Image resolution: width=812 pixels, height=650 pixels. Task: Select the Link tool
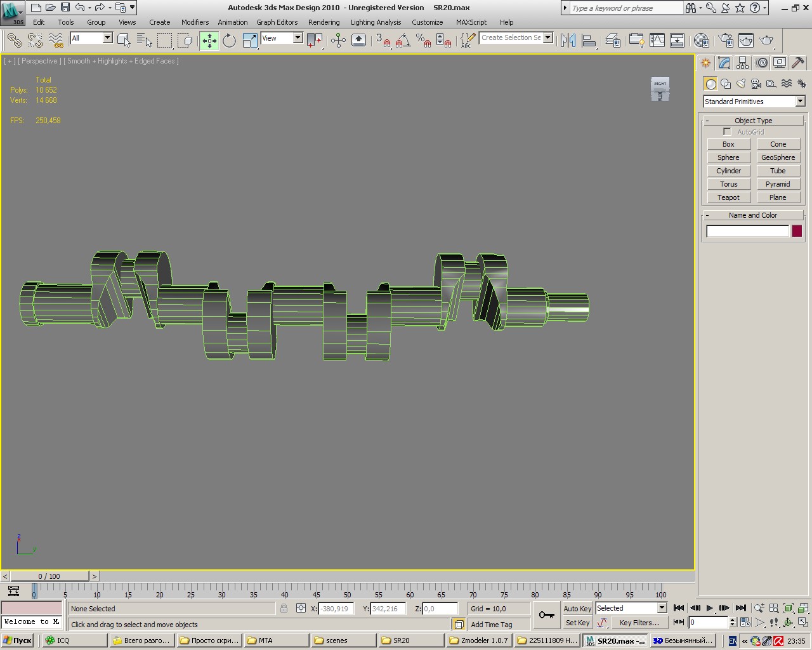pyautogui.click(x=15, y=41)
